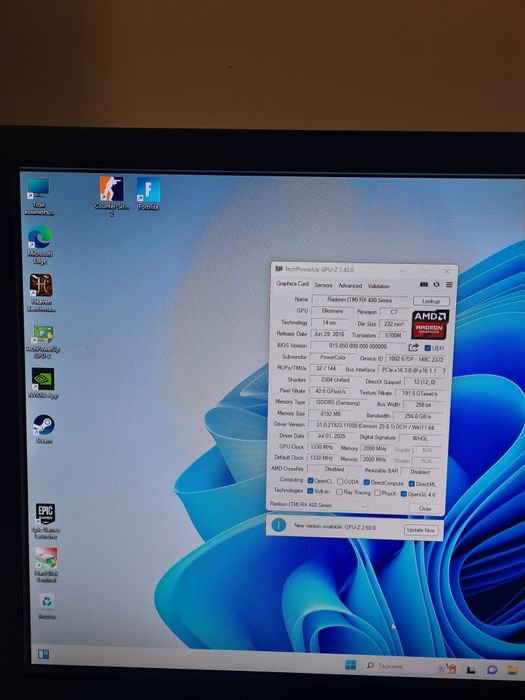The height and width of the screenshot is (700, 525).
Task: Click the black taskbar icon before chat
Action: click(471, 669)
